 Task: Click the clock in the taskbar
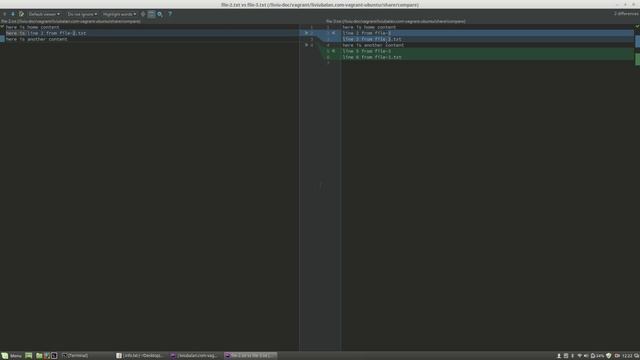point(627,356)
